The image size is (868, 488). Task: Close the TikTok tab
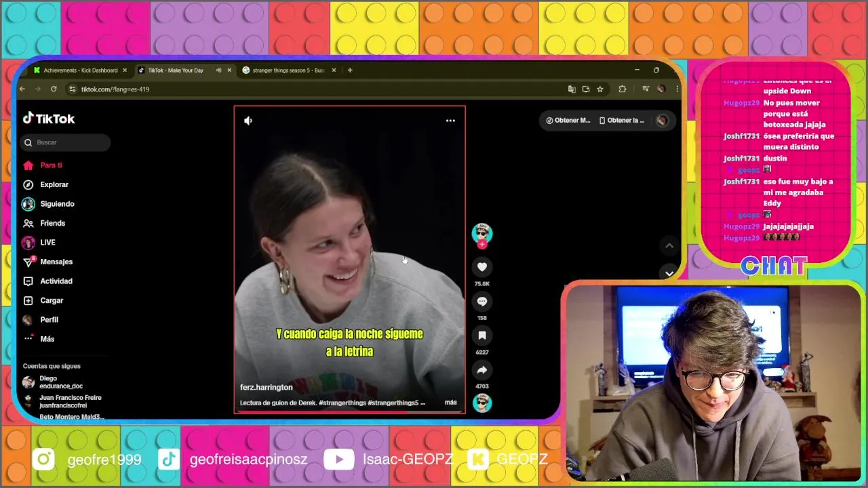tap(229, 70)
